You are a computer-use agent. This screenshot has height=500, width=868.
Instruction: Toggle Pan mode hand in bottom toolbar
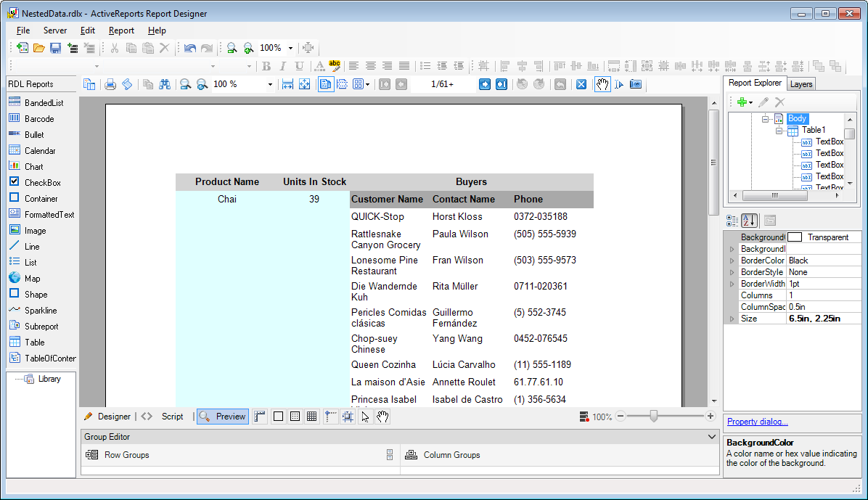[382, 417]
